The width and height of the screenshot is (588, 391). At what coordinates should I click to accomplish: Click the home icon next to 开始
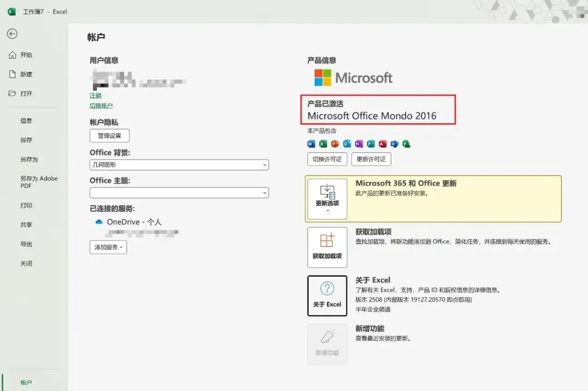[13, 55]
